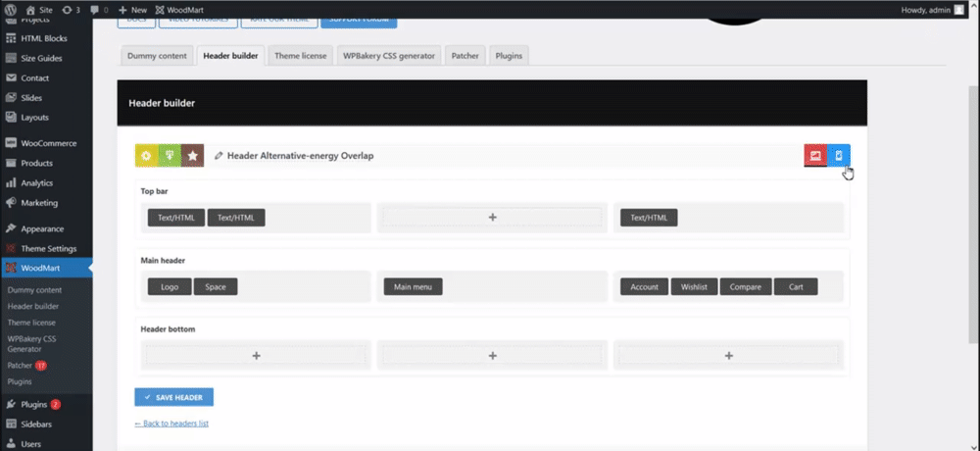Add element to Top bar center column
The image size is (980, 451).
point(493,218)
